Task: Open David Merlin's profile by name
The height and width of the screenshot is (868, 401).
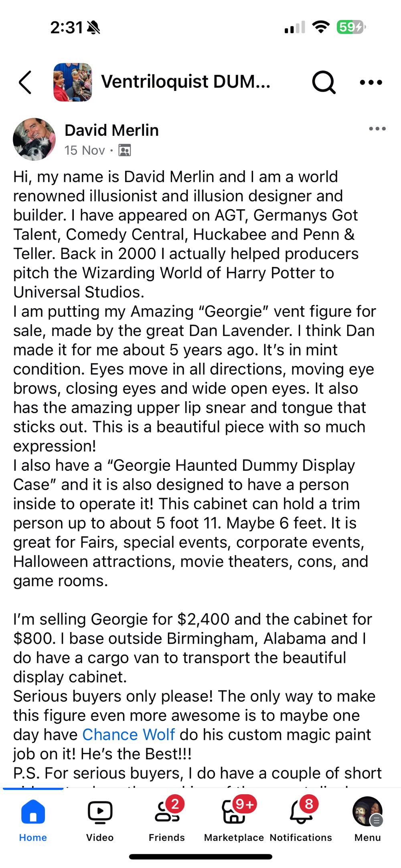Action: [x=111, y=130]
